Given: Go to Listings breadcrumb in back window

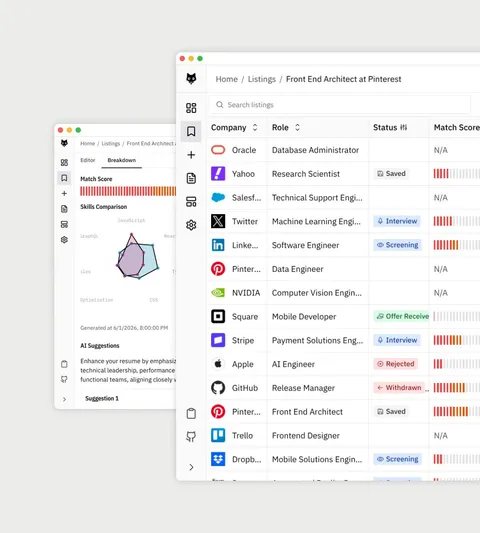Looking at the screenshot, I should tap(111, 143).
